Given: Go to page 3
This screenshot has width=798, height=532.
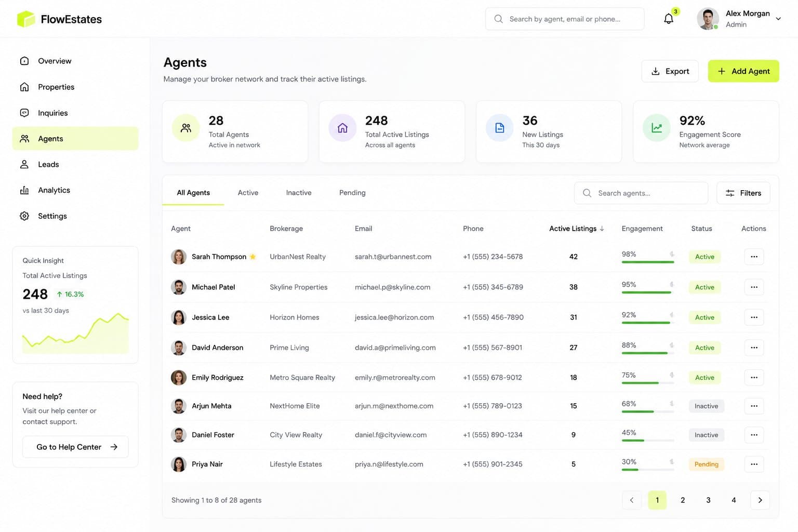Looking at the screenshot, I should coord(708,500).
